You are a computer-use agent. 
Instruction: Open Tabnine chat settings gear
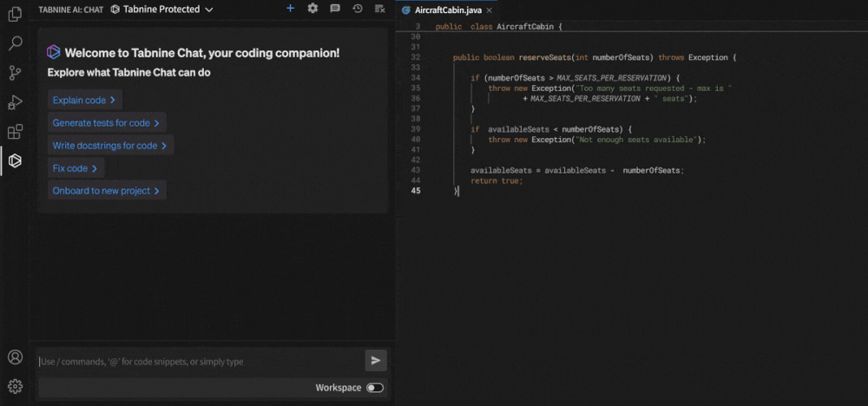312,9
